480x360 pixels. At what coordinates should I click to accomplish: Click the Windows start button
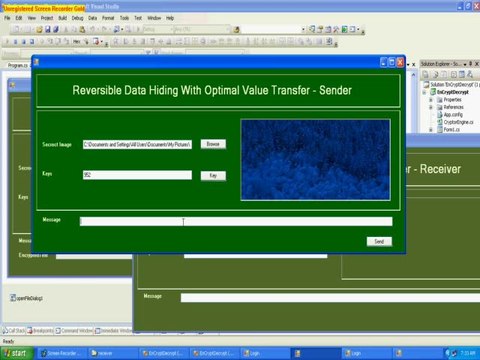(17, 353)
